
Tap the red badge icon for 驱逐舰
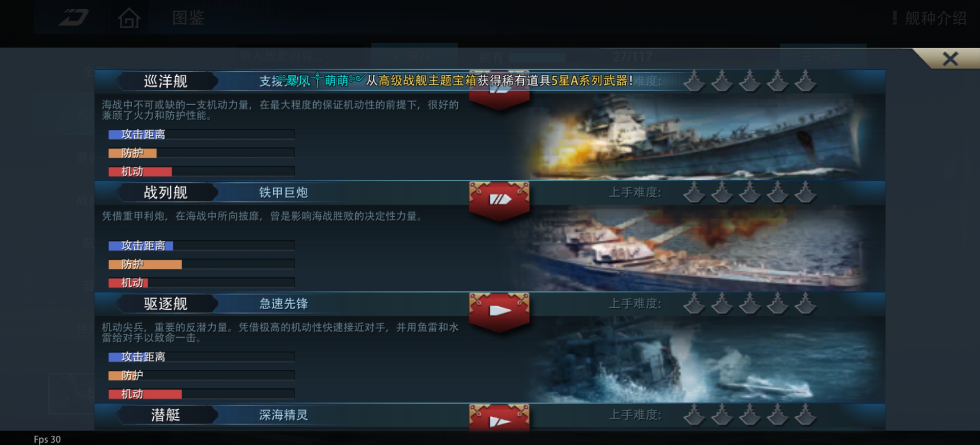[x=499, y=311]
